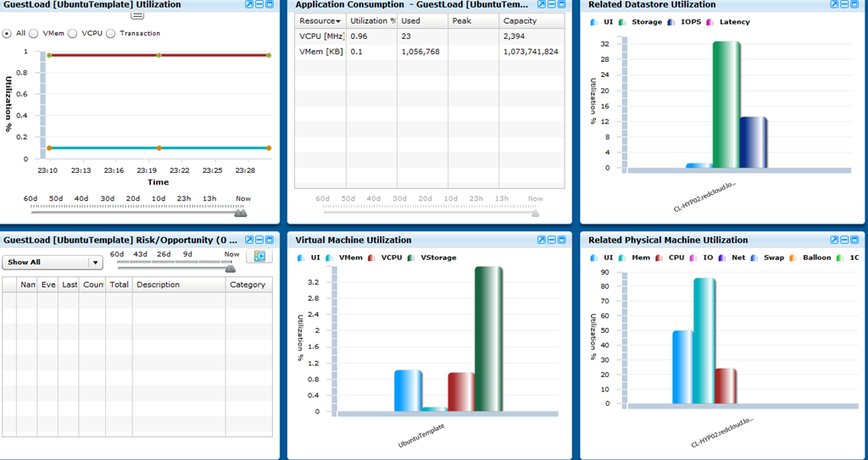Image resolution: width=868 pixels, height=460 pixels.
Task: Pop out the GuestLoad Utilization panel
Action: click(249, 4)
